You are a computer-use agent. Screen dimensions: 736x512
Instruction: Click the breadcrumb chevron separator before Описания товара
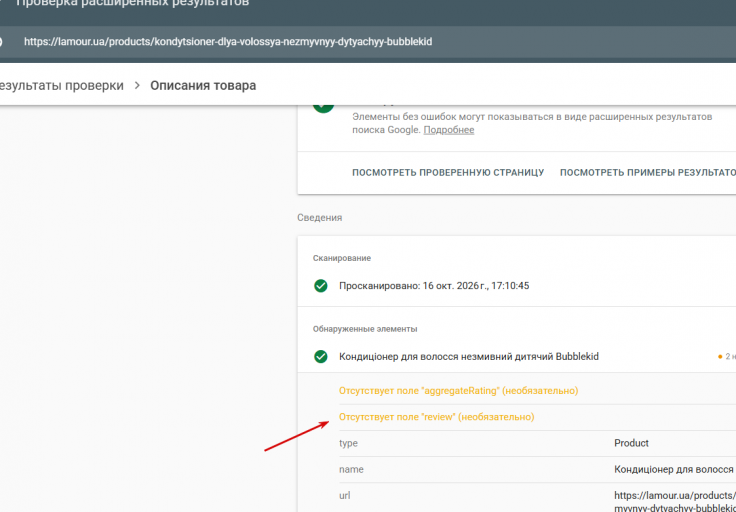pos(137,85)
